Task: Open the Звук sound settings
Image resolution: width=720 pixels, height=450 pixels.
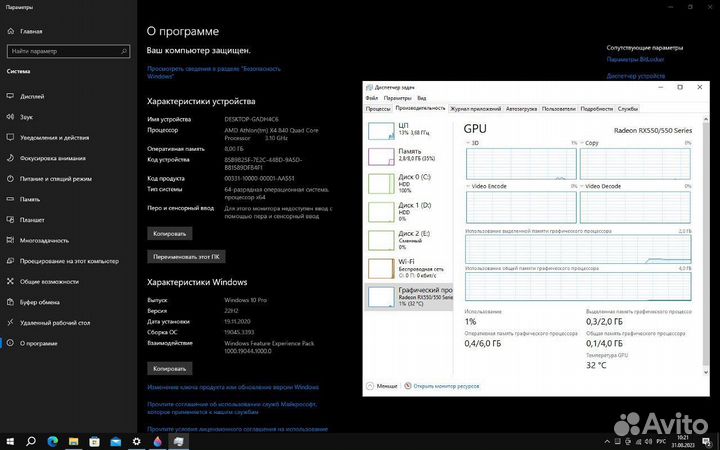Action: point(27,117)
